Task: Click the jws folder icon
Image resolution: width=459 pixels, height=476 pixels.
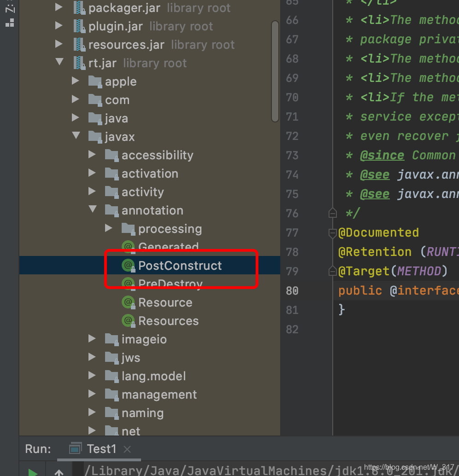Action: 112,358
